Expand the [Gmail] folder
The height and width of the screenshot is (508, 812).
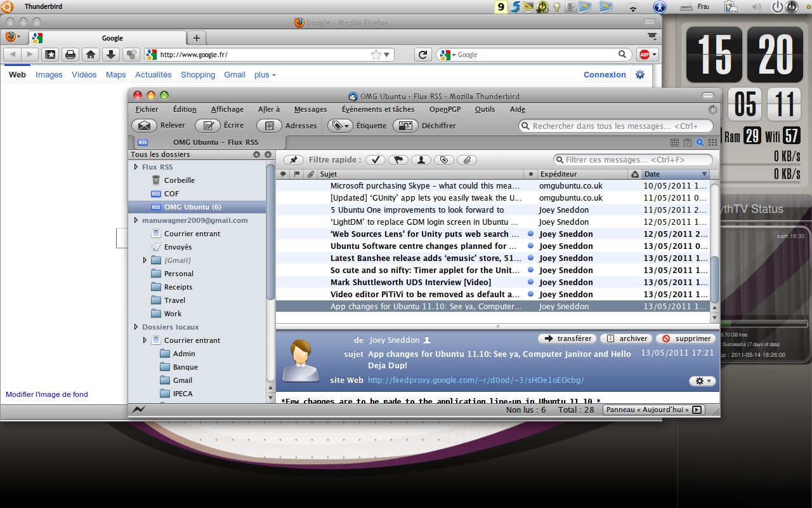tap(145, 260)
